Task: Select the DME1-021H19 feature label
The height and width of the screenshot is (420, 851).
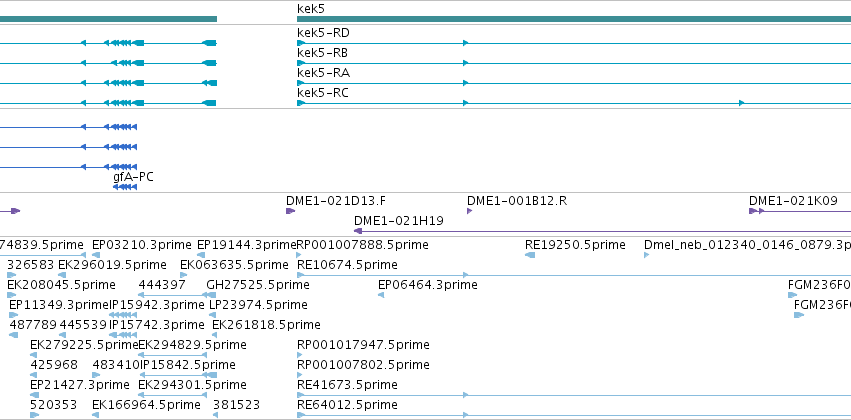Action: [x=399, y=221]
